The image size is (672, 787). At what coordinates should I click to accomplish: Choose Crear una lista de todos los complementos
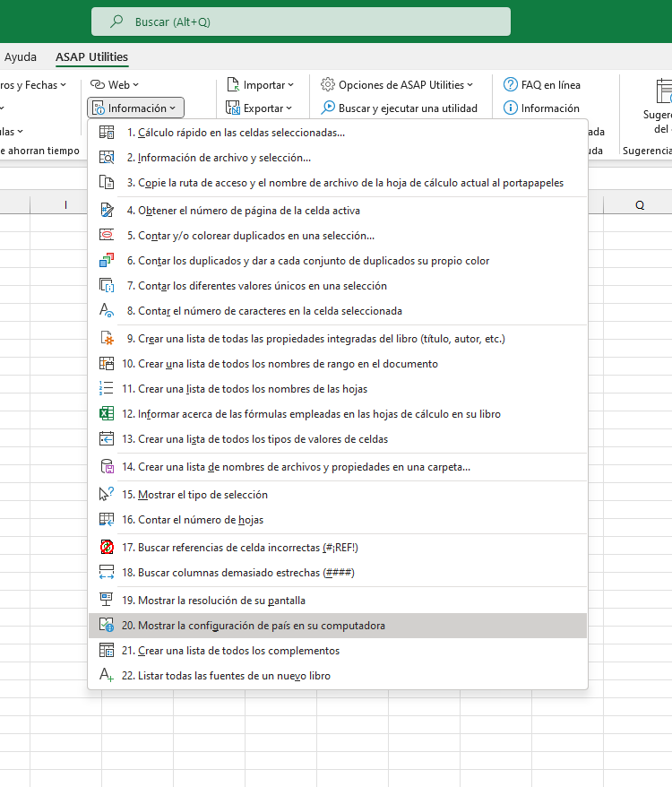click(x=337, y=651)
